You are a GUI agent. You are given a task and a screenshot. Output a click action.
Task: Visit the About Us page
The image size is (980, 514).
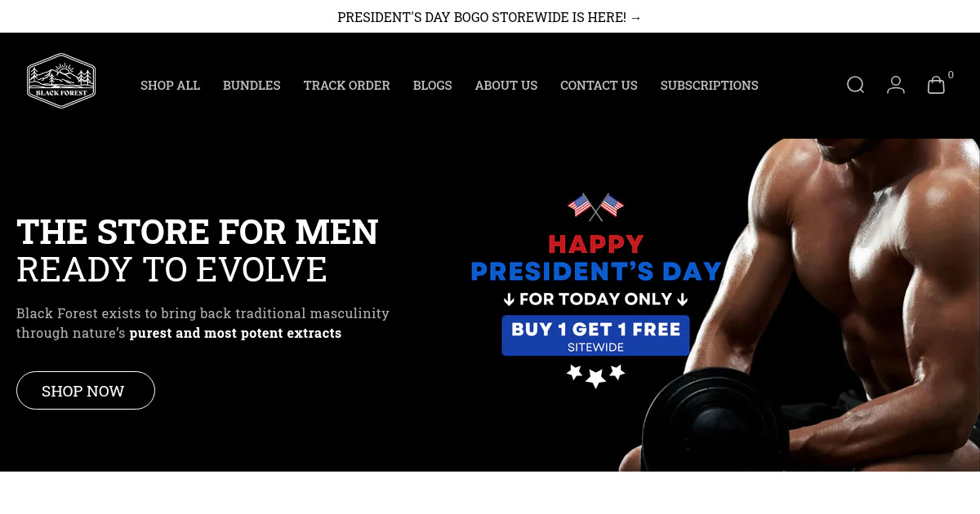(506, 85)
